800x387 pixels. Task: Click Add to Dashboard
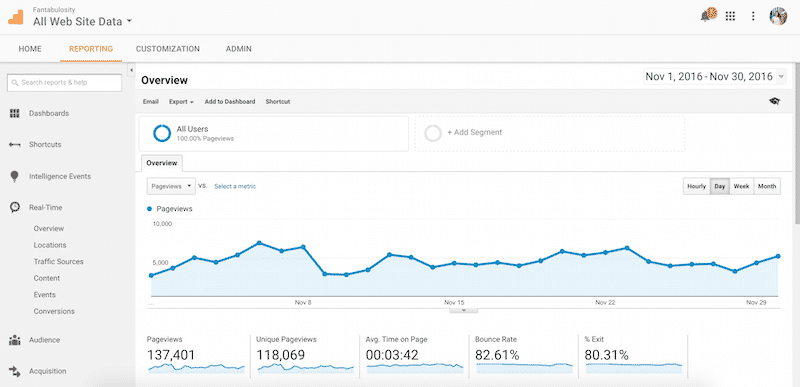[230, 101]
